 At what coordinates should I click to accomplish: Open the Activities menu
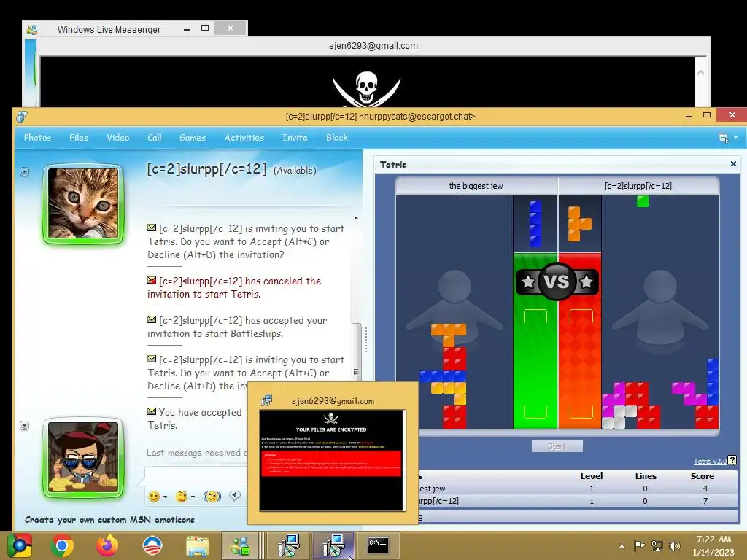[244, 138]
